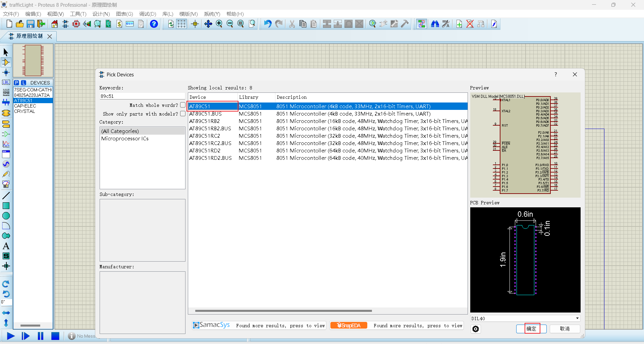
Task: Click the Description column header
Action: click(371, 97)
